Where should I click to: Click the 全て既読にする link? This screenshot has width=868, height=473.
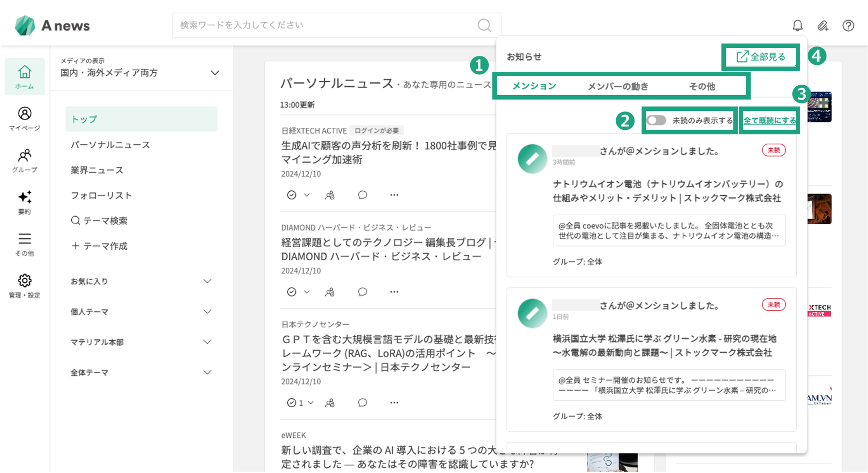coord(769,120)
